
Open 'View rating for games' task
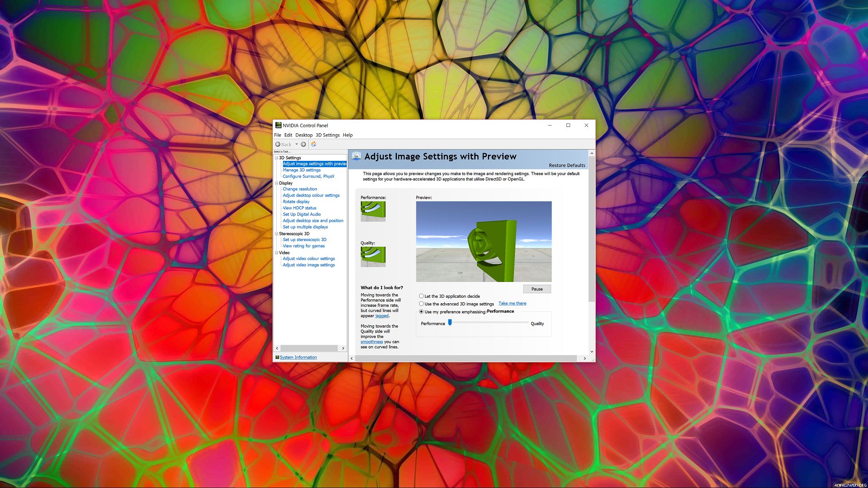pyautogui.click(x=303, y=246)
